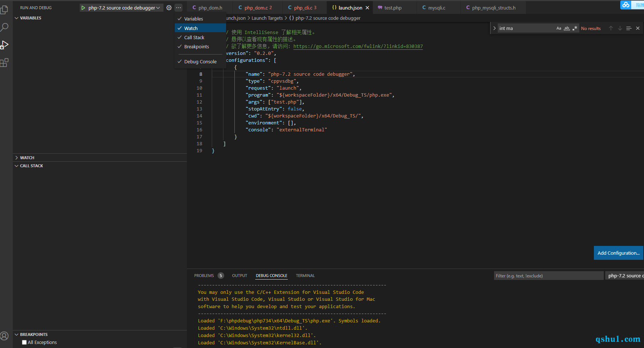Toggle Match Case in find widget

(x=559, y=28)
